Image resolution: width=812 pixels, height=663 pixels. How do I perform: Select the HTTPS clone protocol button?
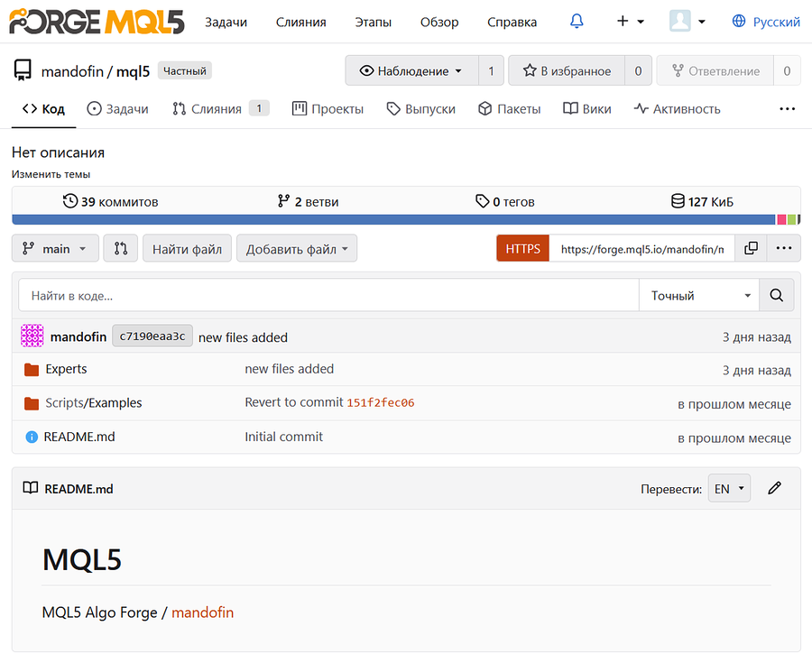(522, 248)
